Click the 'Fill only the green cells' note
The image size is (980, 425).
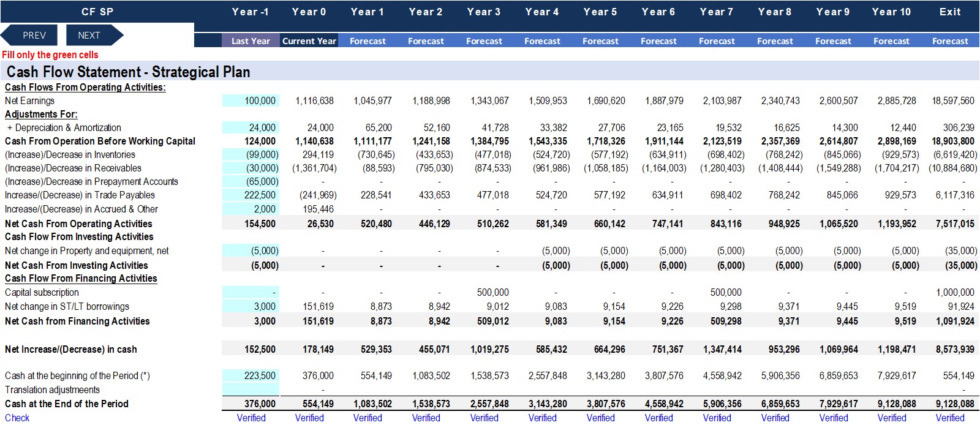coord(50,55)
